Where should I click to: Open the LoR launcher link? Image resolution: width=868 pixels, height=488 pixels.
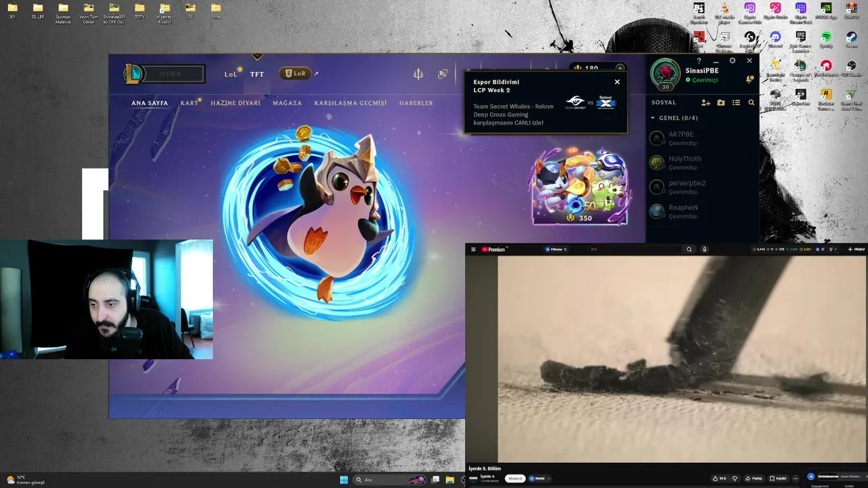(296, 73)
